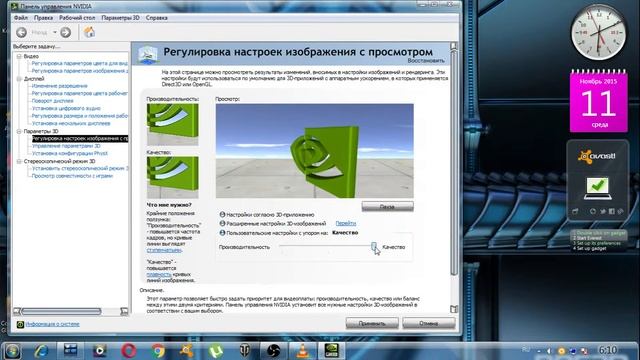This screenshot has height=360, width=640.
Task: Open the Home page icon in toolbar
Action: point(89,32)
